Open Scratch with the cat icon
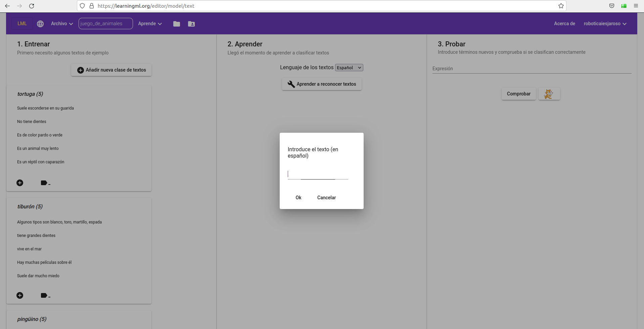This screenshot has height=329, width=644. point(549,94)
